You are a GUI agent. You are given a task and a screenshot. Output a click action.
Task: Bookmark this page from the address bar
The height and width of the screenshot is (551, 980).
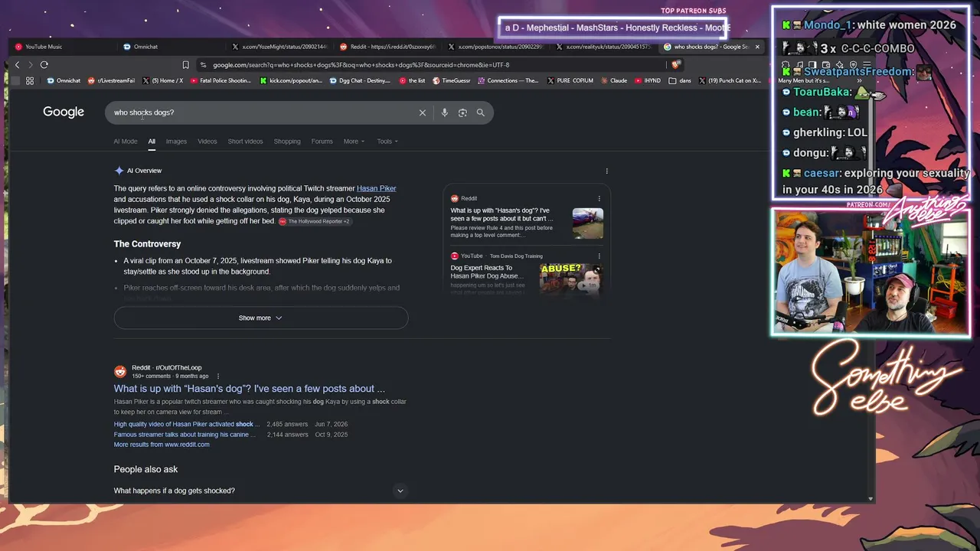click(x=185, y=65)
